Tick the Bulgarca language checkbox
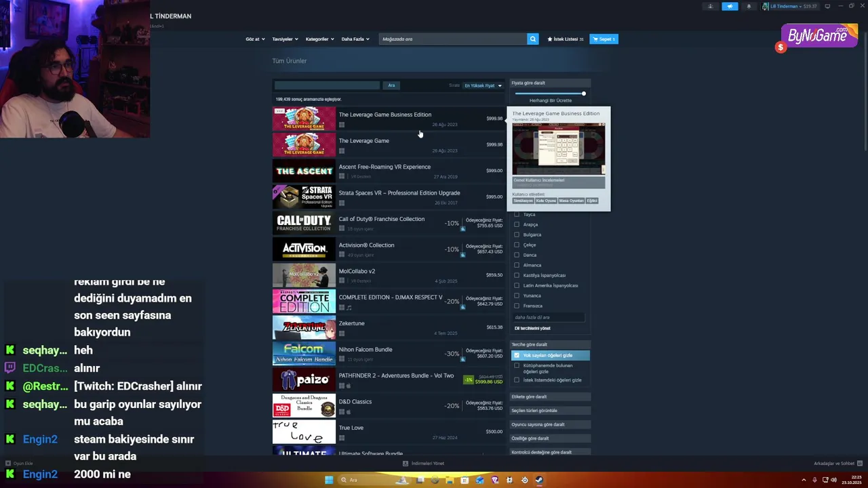Image resolution: width=868 pixels, height=488 pixels. tap(517, 235)
